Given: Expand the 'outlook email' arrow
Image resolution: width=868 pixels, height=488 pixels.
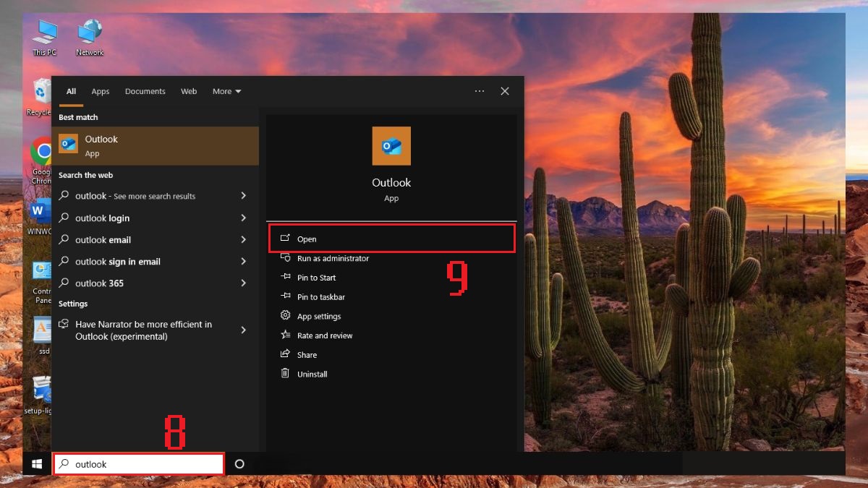Looking at the screenshot, I should (244, 239).
